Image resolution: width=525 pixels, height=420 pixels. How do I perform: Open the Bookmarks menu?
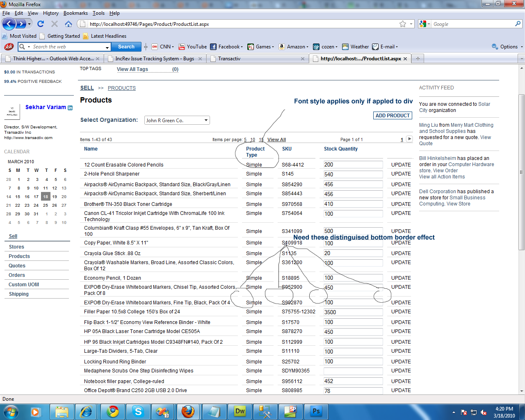[75, 13]
